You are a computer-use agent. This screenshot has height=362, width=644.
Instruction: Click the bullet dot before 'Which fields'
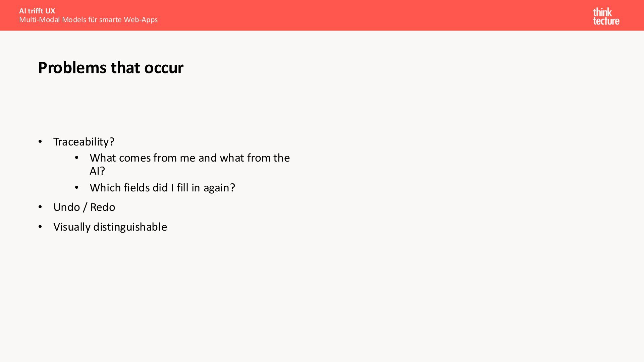pos(77,187)
